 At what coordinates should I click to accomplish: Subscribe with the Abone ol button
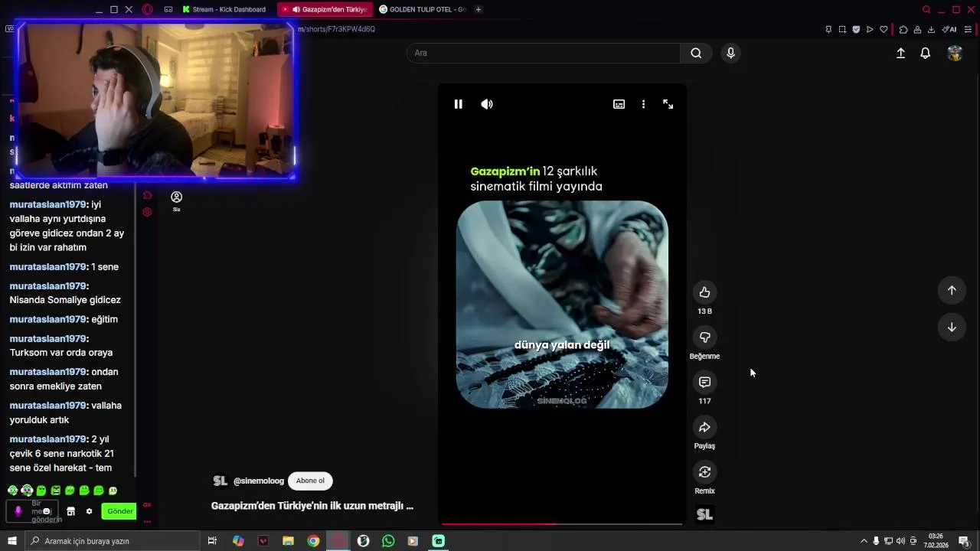tap(310, 481)
